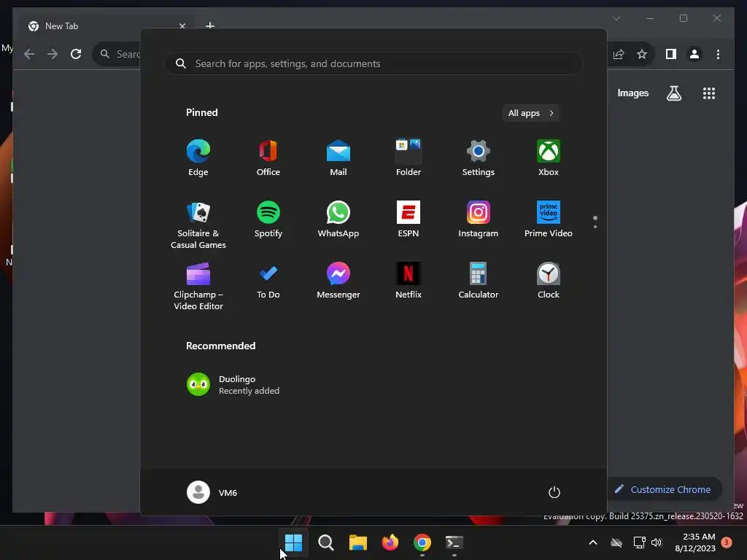The width and height of the screenshot is (747, 560).
Task: Toggle Chrome's side panel
Action: tap(671, 54)
